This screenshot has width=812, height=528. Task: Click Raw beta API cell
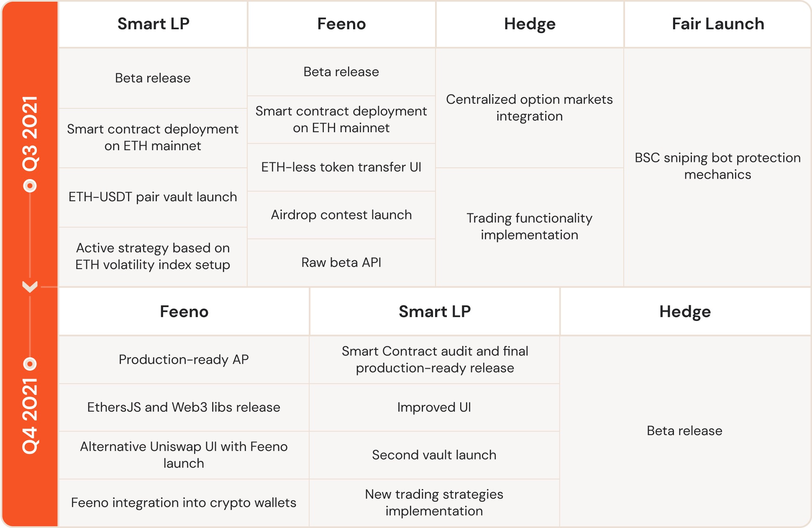(x=341, y=263)
